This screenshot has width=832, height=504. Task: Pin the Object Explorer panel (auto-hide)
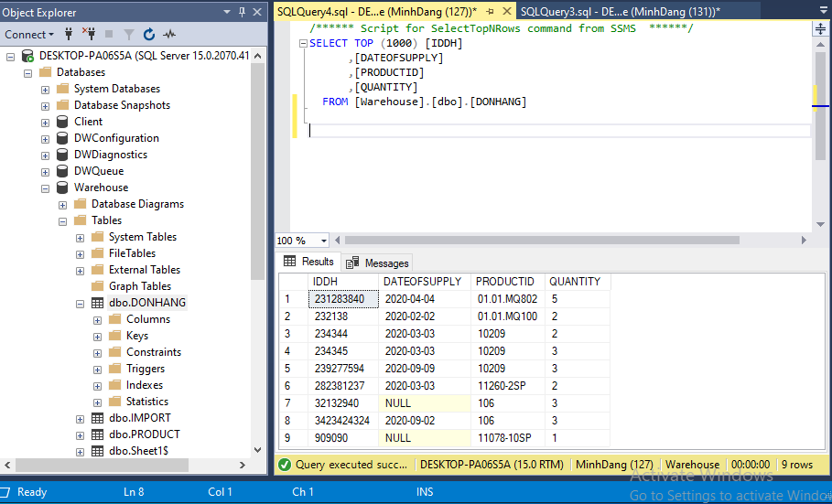[242, 12]
